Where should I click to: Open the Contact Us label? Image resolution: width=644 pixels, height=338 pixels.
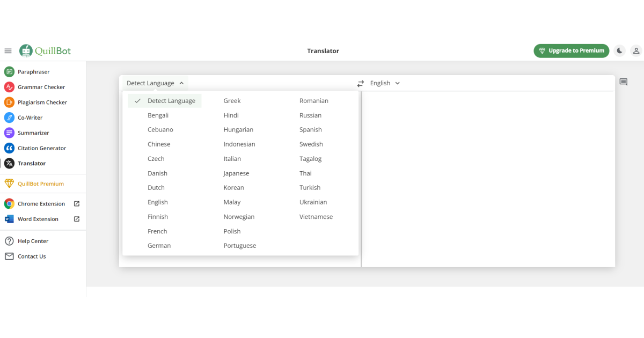[32, 256]
